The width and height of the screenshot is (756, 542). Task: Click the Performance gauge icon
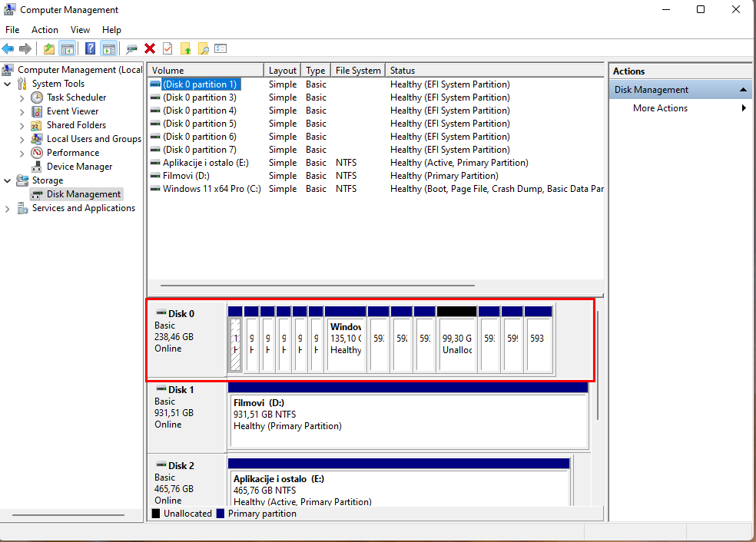[x=37, y=153]
